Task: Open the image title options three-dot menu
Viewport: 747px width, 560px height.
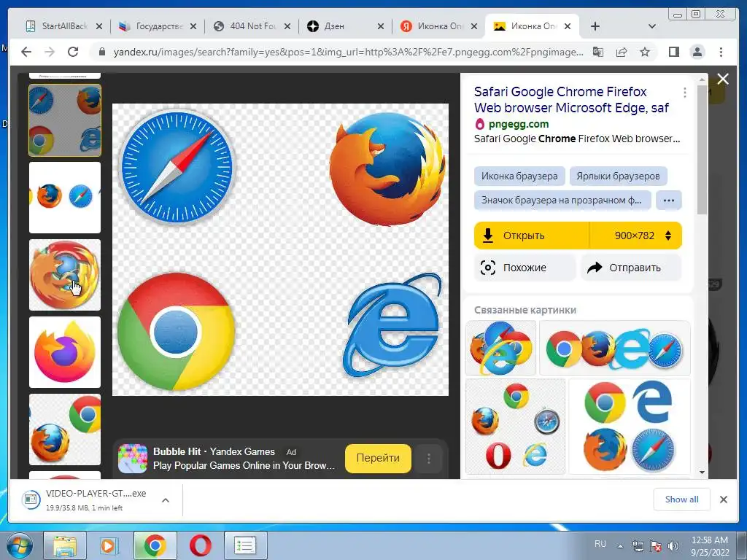Action: tap(684, 93)
